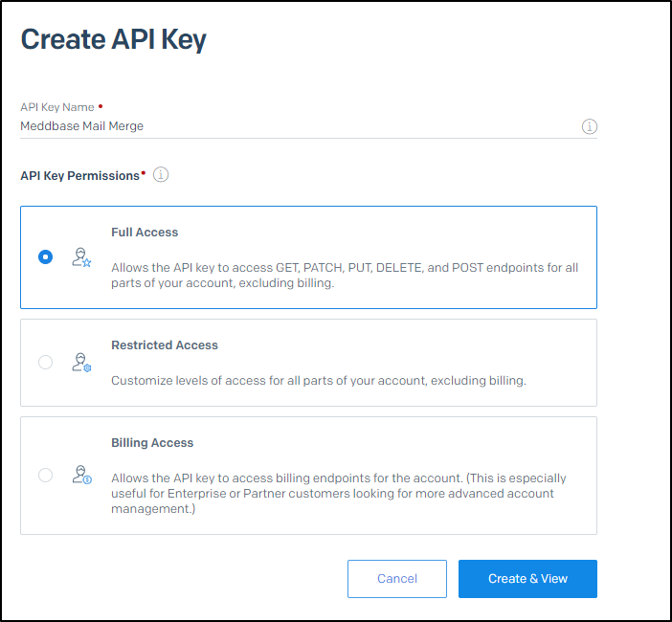This screenshot has height=622, width=672.
Task: Click the Billing Access title text
Action: click(x=152, y=443)
